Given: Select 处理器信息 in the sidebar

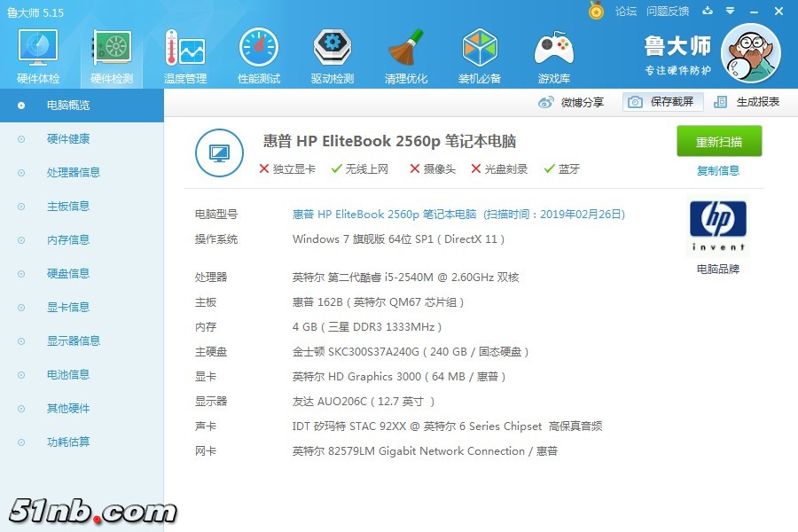Looking at the screenshot, I should [x=73, y=173].
